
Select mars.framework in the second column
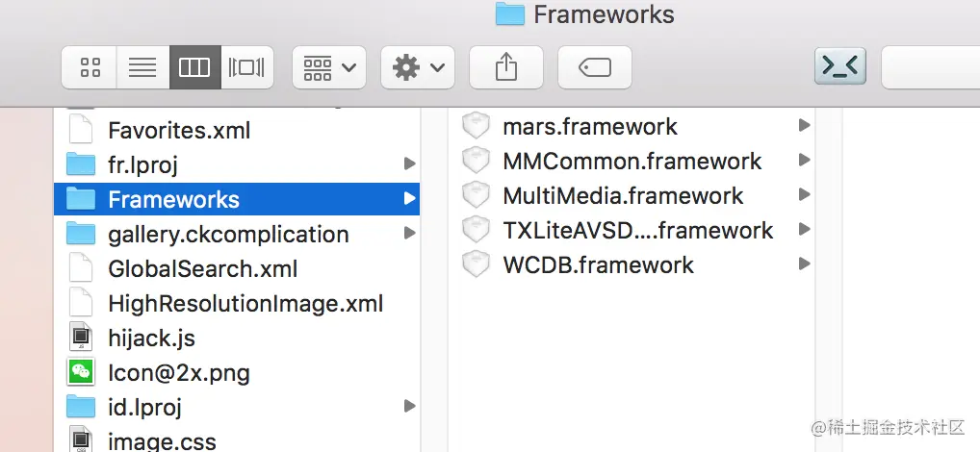click(x=632, y=127)
